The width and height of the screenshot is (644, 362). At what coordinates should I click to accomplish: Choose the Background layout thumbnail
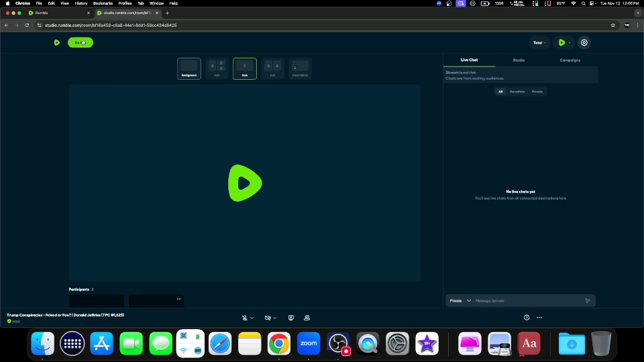[x=189, y=68]
